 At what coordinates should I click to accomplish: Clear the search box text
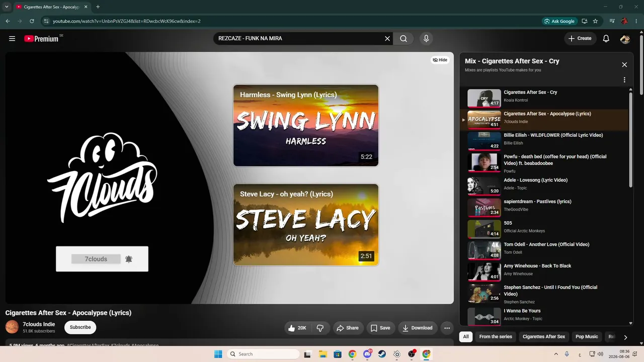[387, 39]
